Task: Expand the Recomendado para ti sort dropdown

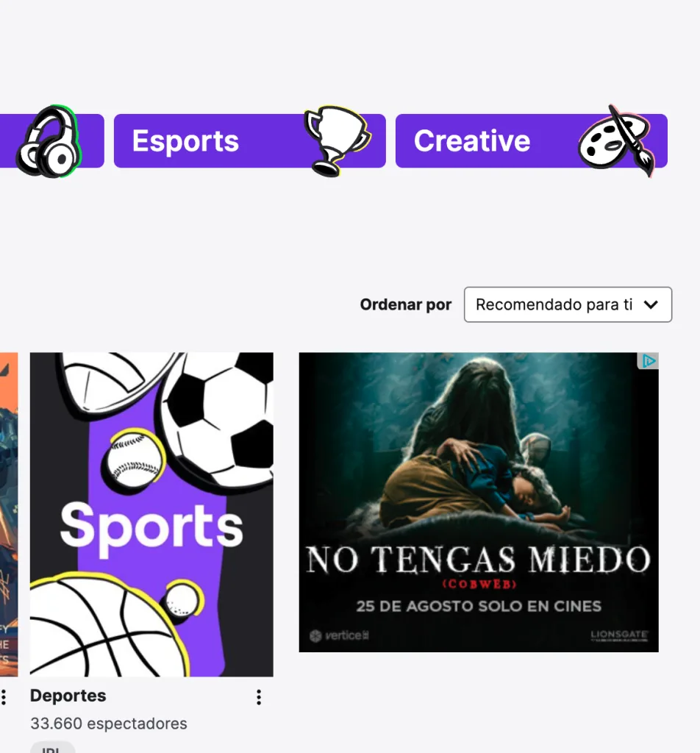Action: coord(568,304)
